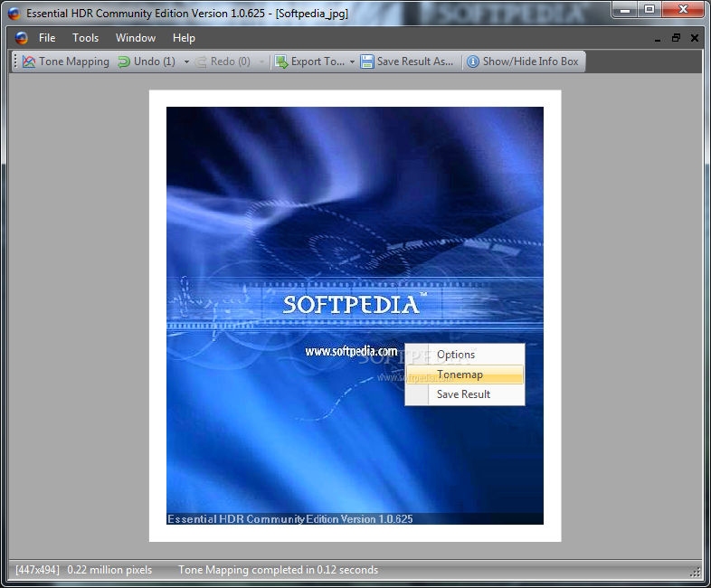Click the Show/Hide Info Box info icon
The height and width of the screenshot is (588, 711).
[x=473, y=62]
